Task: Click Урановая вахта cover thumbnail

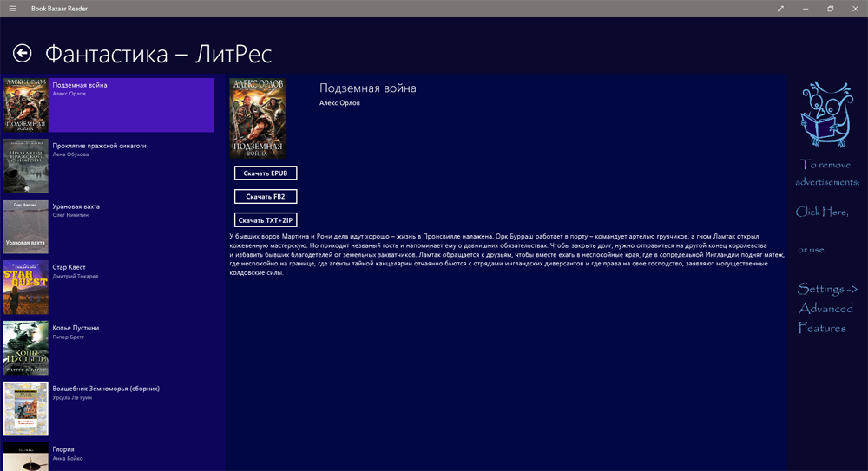Action: point(25,226)
